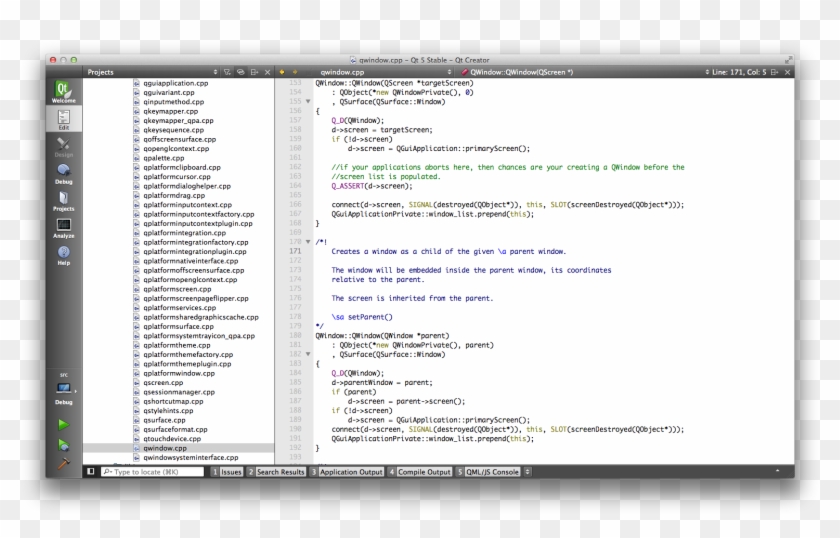
Task: Click the green Run button
Action: coord(63,424)
